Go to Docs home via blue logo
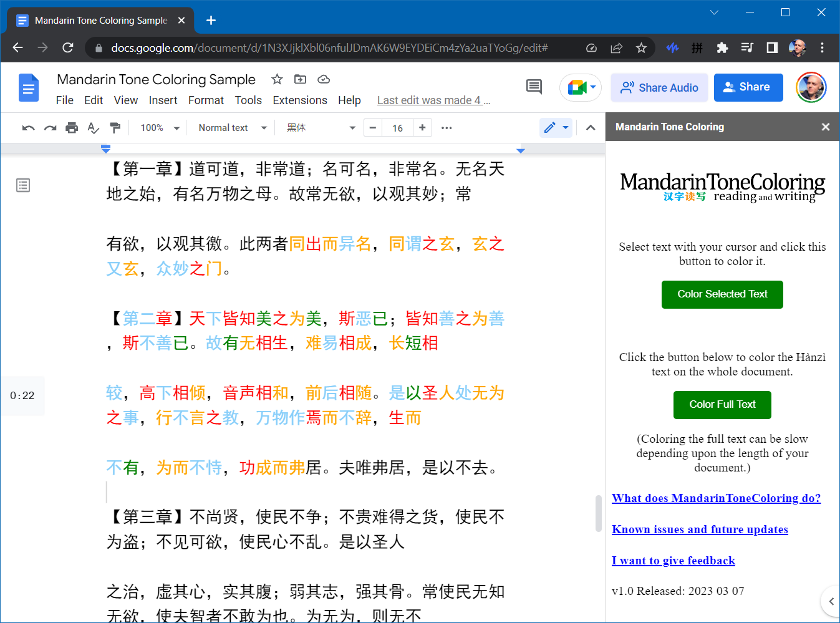Image resolution: width=840 pixels, height=623 pixels. [29, 87]
